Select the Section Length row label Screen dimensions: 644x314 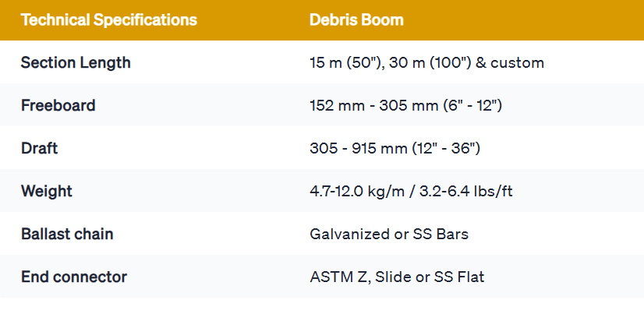click(x=76, y=62)
